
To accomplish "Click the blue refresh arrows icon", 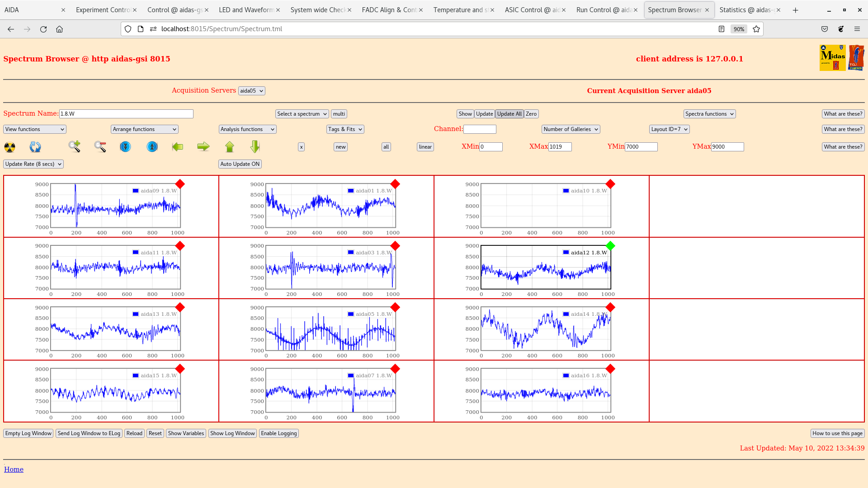I will tap(35, 147).
